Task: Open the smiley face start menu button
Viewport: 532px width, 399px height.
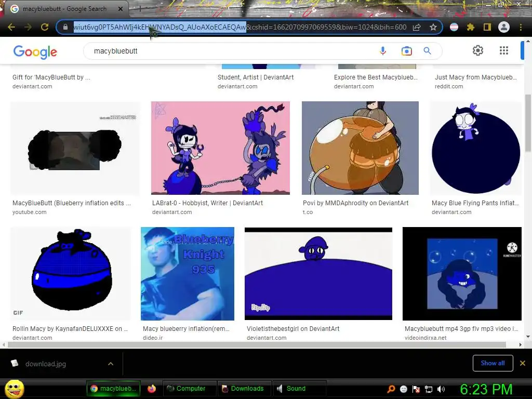Action: point(14,389)
